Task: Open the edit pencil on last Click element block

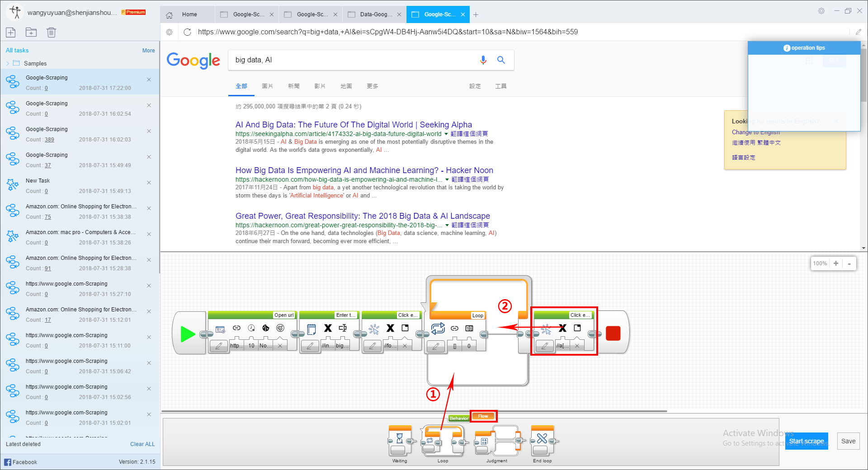Action: click(545, 346)
